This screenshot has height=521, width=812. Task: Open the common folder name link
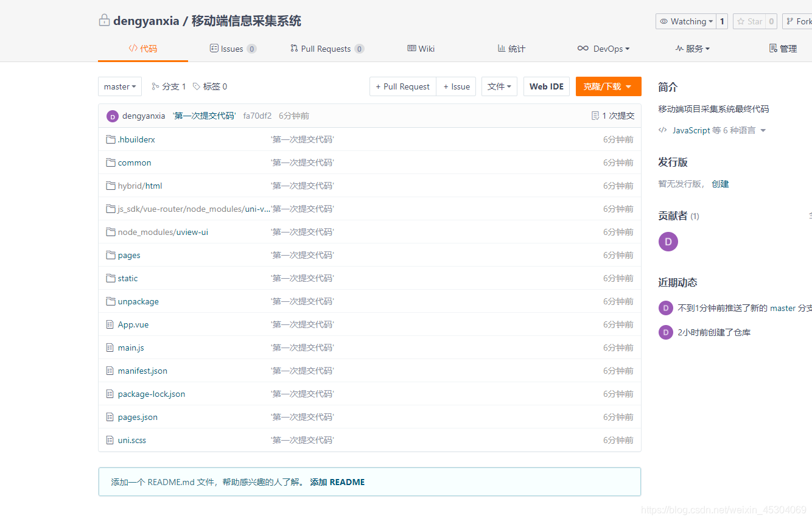135,163
